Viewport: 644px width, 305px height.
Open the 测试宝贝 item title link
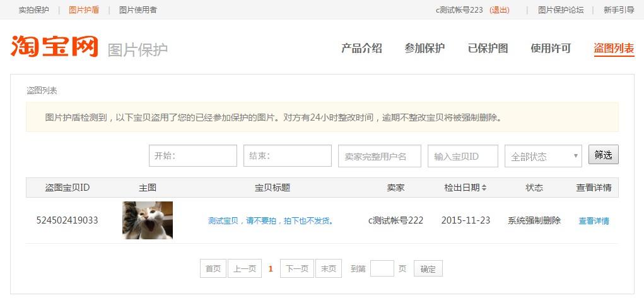pos(271,221)
